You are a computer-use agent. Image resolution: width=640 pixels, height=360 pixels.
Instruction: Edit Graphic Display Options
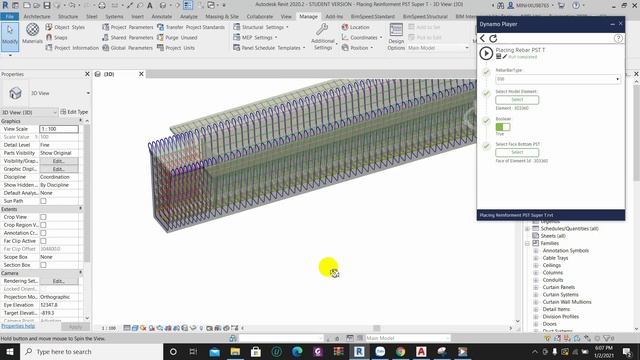click(59, 169)
